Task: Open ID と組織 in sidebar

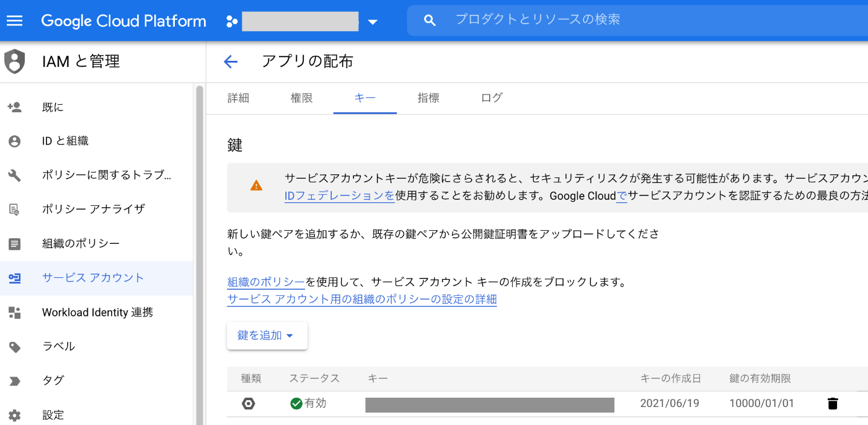Action: pyautogui.click(x=97, y=141)
